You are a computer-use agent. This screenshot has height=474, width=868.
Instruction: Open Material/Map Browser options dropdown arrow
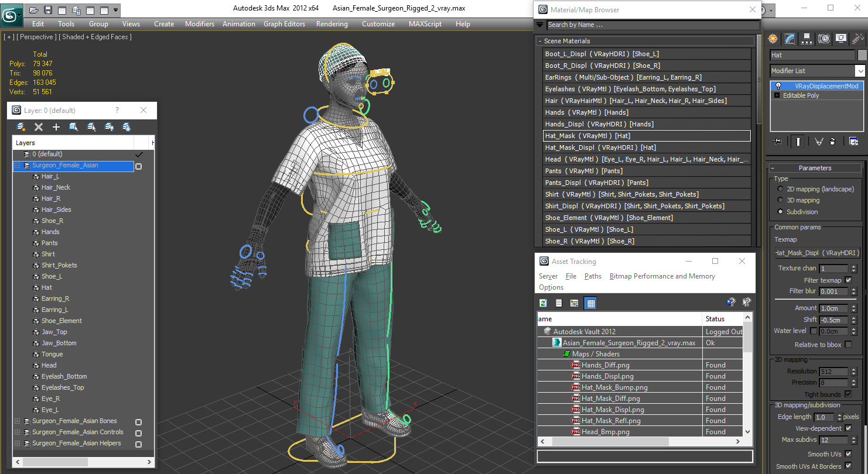pyautogui.click(x=540, y=25)
